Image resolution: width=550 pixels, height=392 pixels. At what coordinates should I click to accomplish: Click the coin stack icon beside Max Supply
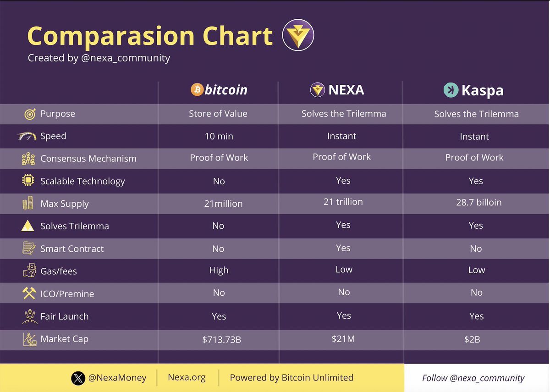[x=28, y=203]
